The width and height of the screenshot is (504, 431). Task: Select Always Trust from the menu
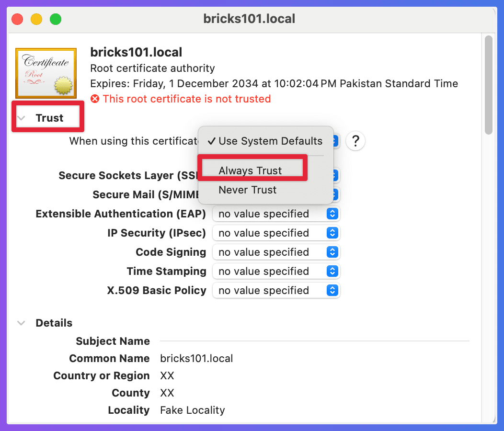click(x=250, y=170)
